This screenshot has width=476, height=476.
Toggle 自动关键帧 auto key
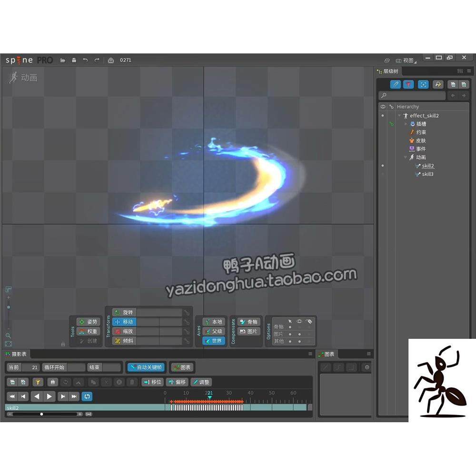point(146,367)
